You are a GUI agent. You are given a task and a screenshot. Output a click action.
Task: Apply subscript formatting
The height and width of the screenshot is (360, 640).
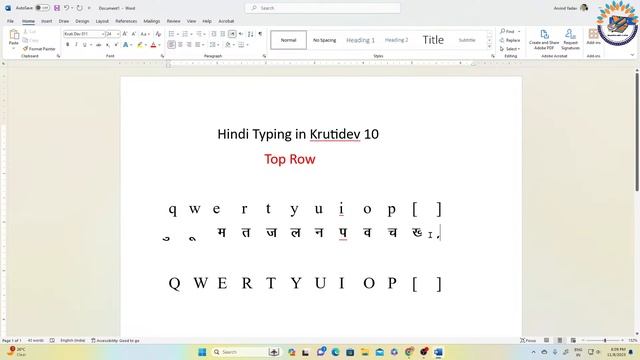click(108, 44)
